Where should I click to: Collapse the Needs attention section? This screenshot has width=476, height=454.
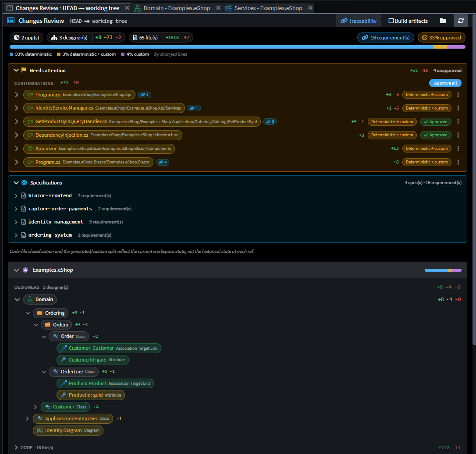click(x=16, y=70)
